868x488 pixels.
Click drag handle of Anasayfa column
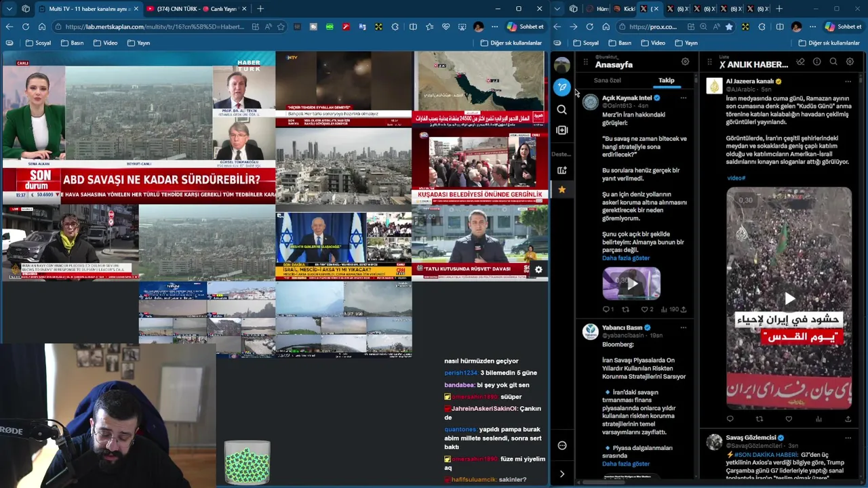coord(585,62)
